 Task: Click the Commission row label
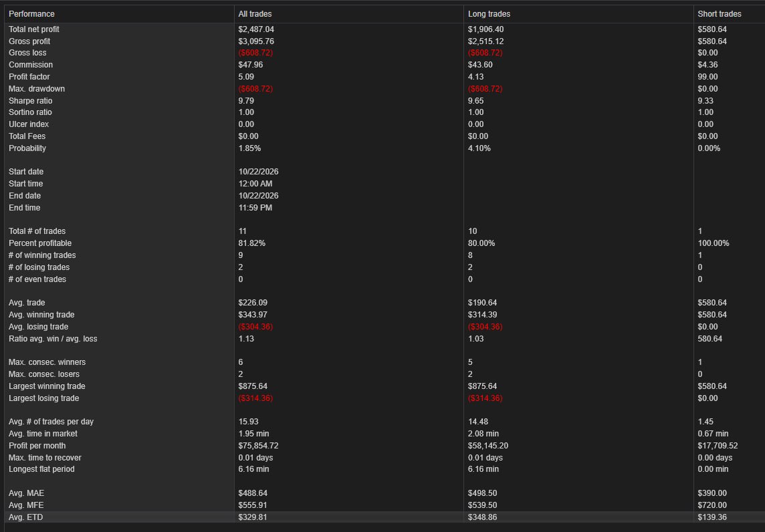pos(31,65)
